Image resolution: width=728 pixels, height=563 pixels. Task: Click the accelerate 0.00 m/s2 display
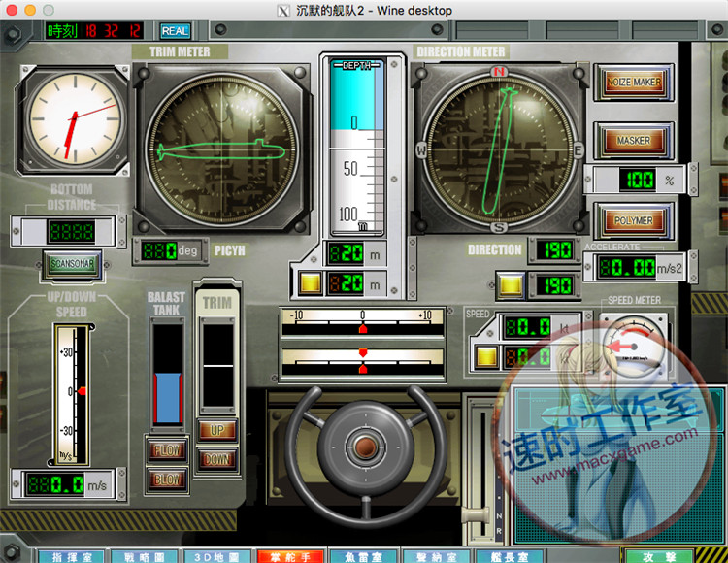627,267
